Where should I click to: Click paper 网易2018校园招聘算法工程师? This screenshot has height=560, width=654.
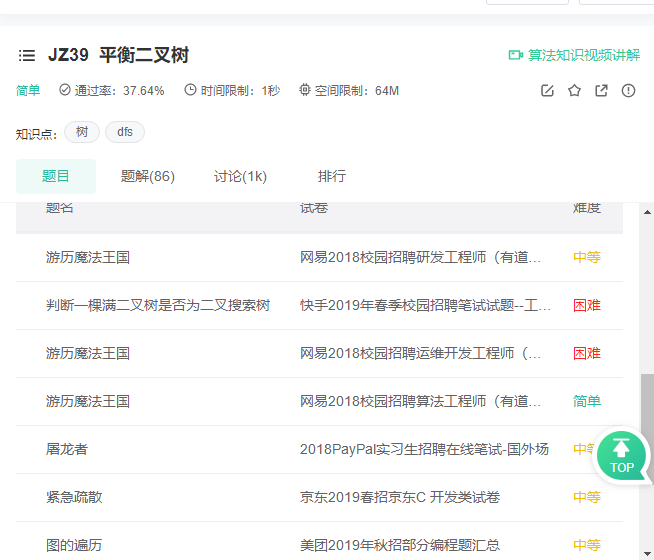coord(420,401)
